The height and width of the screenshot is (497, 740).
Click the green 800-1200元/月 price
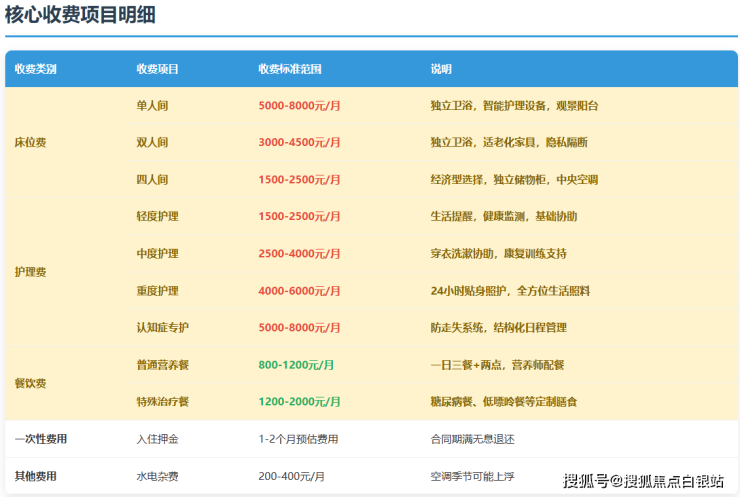[296, 365]
